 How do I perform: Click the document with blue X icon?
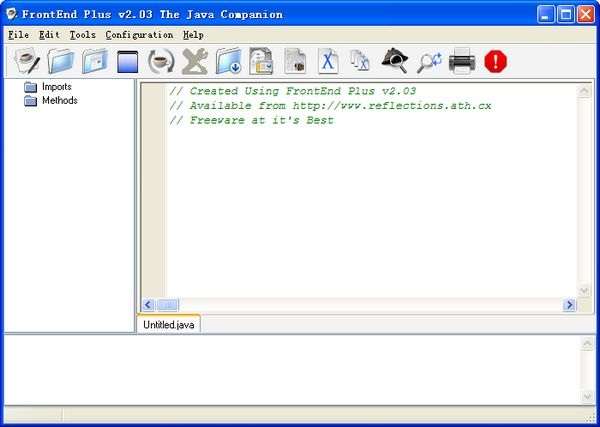click(328, 61)
